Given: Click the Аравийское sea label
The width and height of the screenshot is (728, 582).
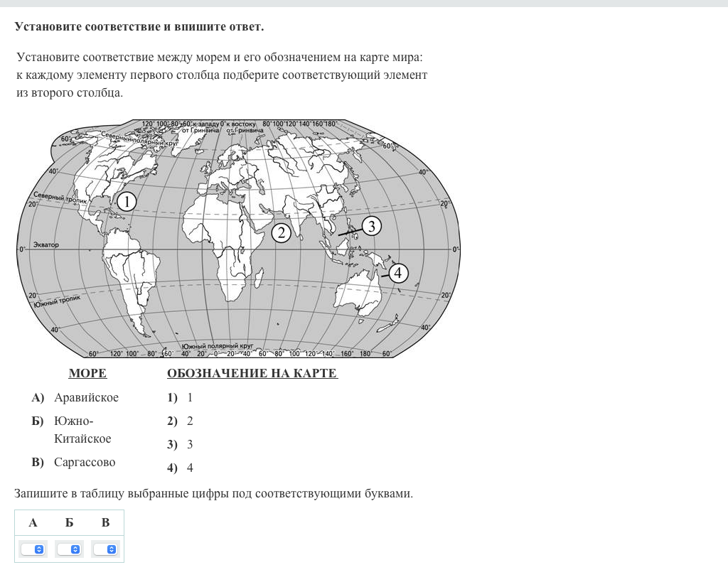Looking at the screenshot, I should click(86, 398).
